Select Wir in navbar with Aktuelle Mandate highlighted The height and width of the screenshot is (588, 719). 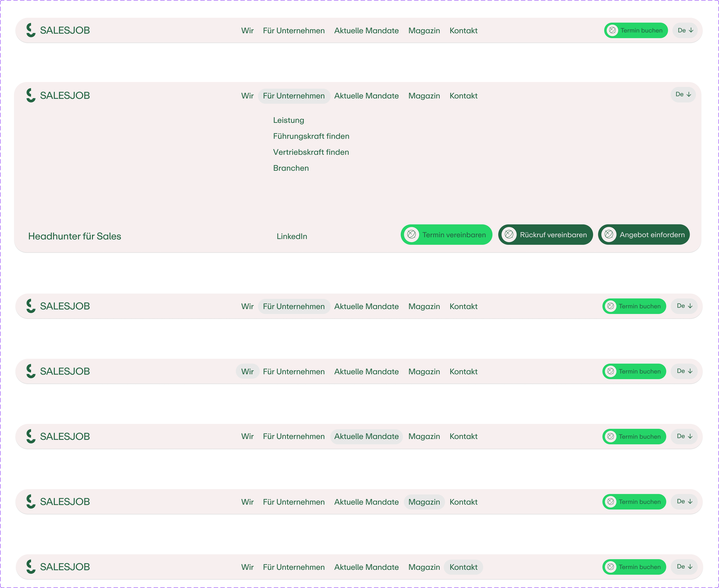247,437
